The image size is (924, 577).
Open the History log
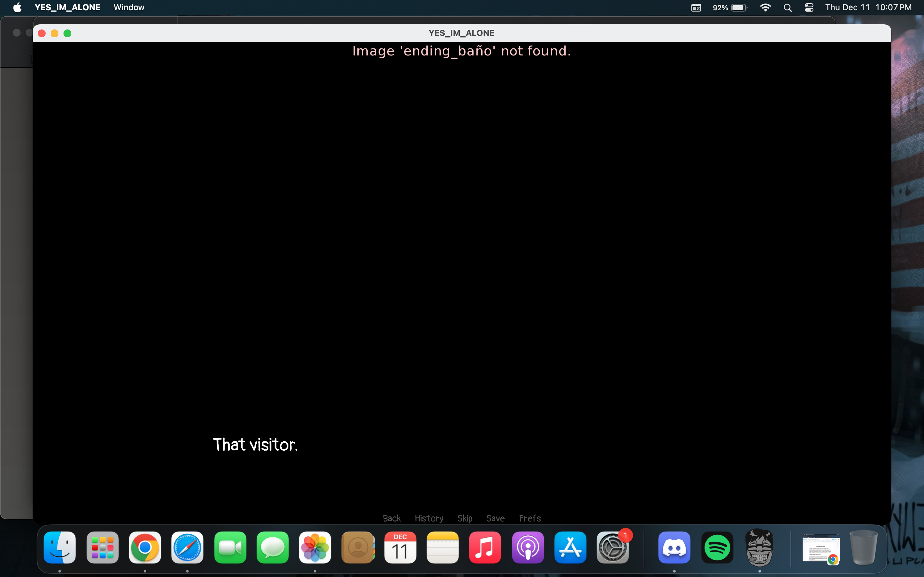tap(429, 518)
